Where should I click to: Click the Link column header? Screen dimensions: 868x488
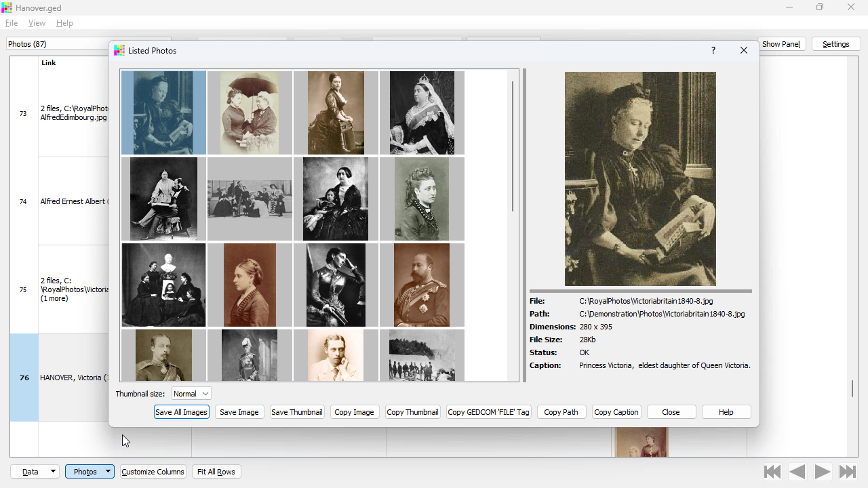(49, 63)
